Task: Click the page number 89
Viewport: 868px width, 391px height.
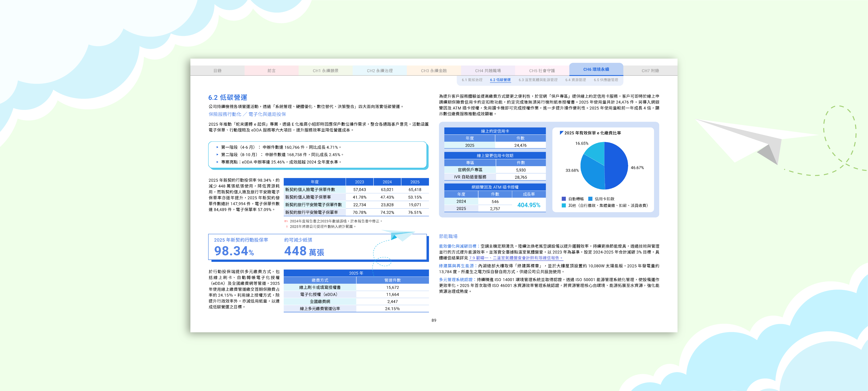Action: tap(434, 321)
